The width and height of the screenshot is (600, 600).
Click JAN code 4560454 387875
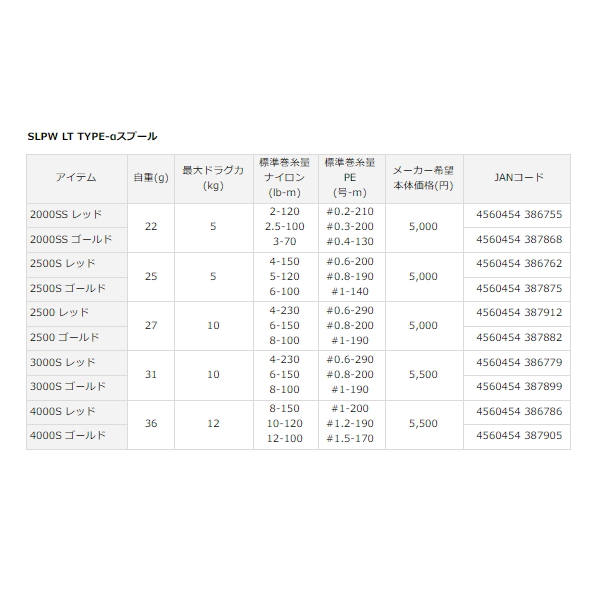(x=519, y=288)
